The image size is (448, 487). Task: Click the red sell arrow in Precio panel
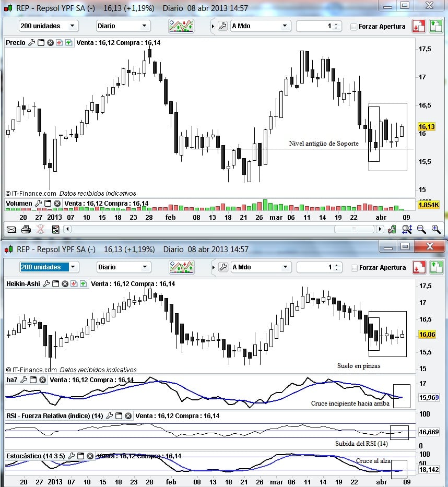tap(60, 43)
